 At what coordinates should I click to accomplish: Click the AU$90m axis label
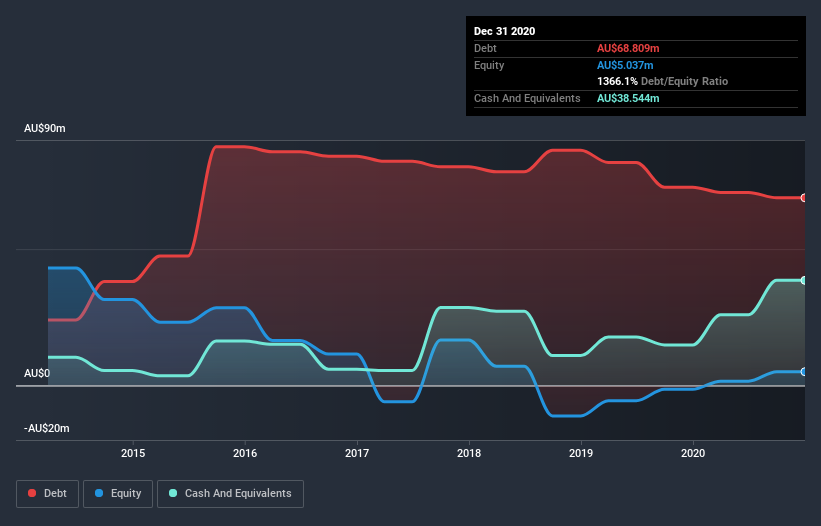click(45, 128)
